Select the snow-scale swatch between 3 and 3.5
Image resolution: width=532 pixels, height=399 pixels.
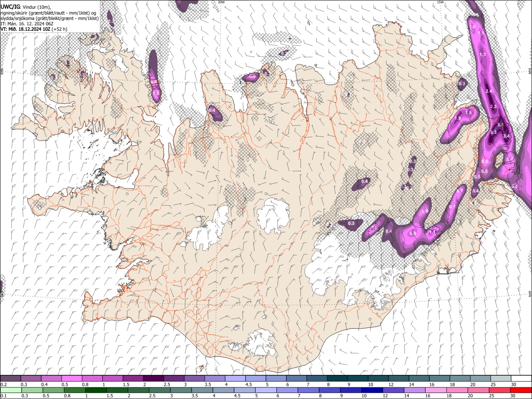tap(195, 379)
